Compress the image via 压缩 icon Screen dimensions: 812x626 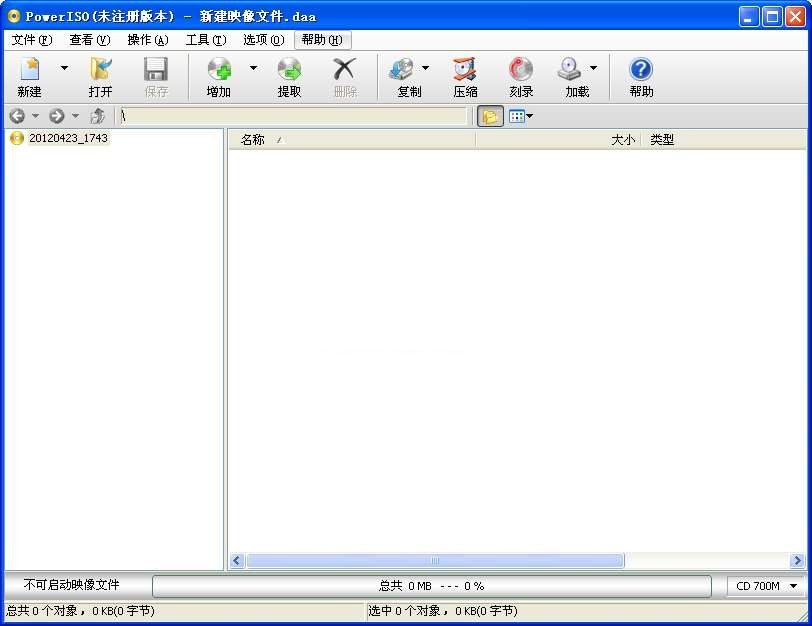(x=465, y=69)
